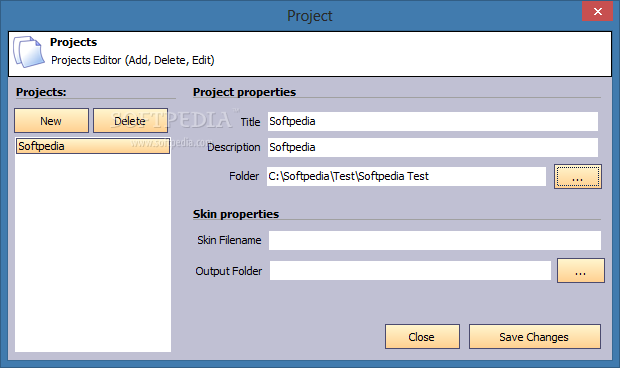Click the Projects documents icon in header
This screenshot has width=620, height=368.
pyautogui.click(x=28, y=52)
